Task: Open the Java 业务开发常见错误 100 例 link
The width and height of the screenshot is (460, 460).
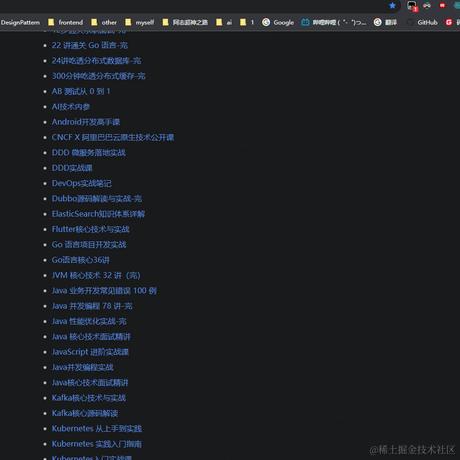Action: coord(104,291)
